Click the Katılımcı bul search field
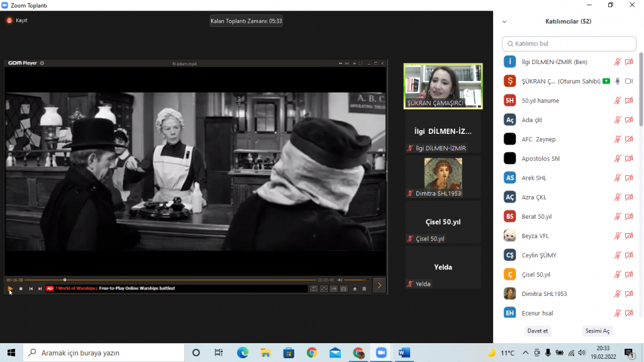The width and height of the screenshot is (644, 362). click(569, 43)
